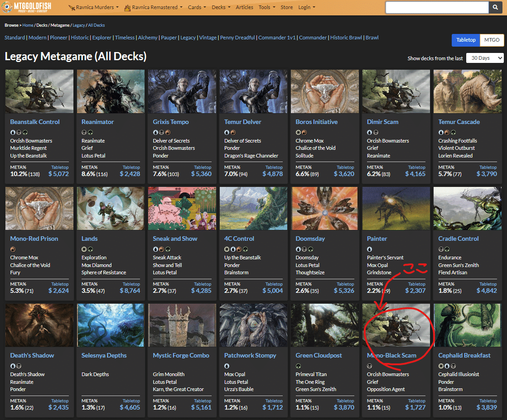
Task: Open the Articles page
Action: tap(245, 7)
